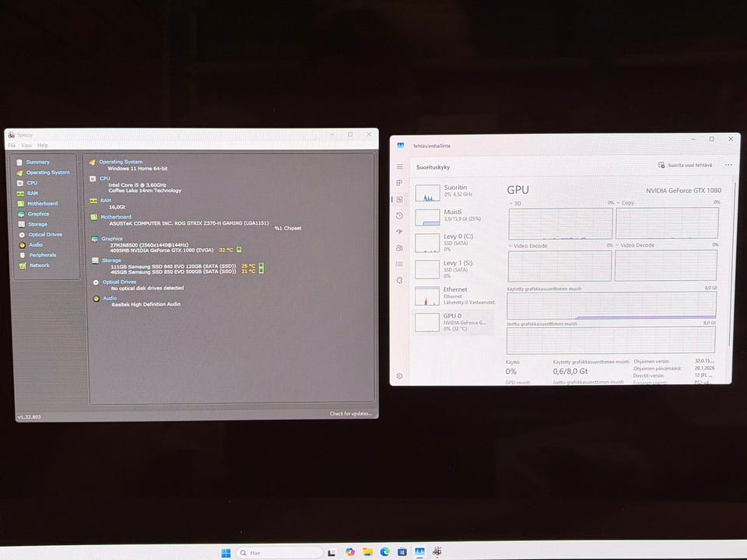Open Details list icon in Task Manager
Screen dimensions: 747x560
point(399,264)
